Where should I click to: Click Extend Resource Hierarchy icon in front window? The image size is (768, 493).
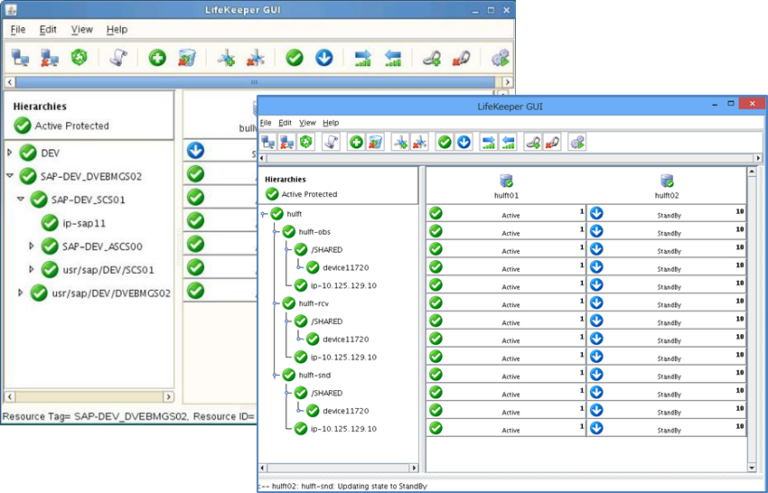488,142
